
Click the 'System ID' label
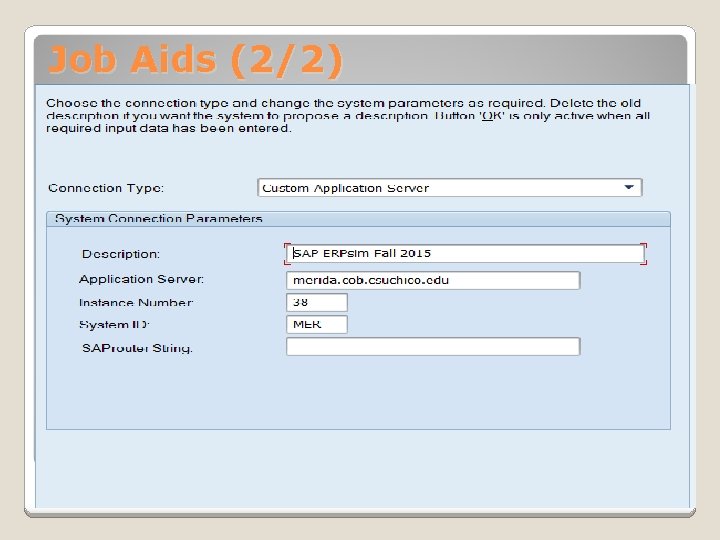114,325
